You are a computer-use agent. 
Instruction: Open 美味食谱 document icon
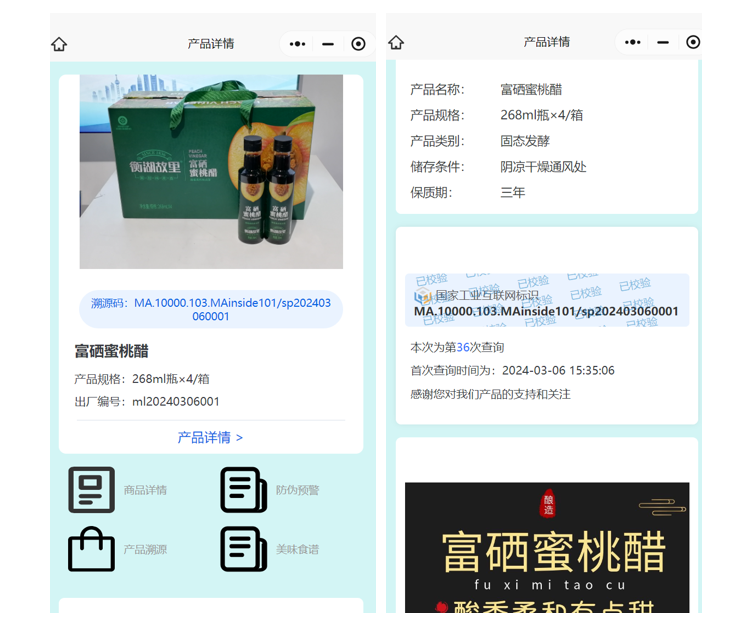tap(243, 549)
